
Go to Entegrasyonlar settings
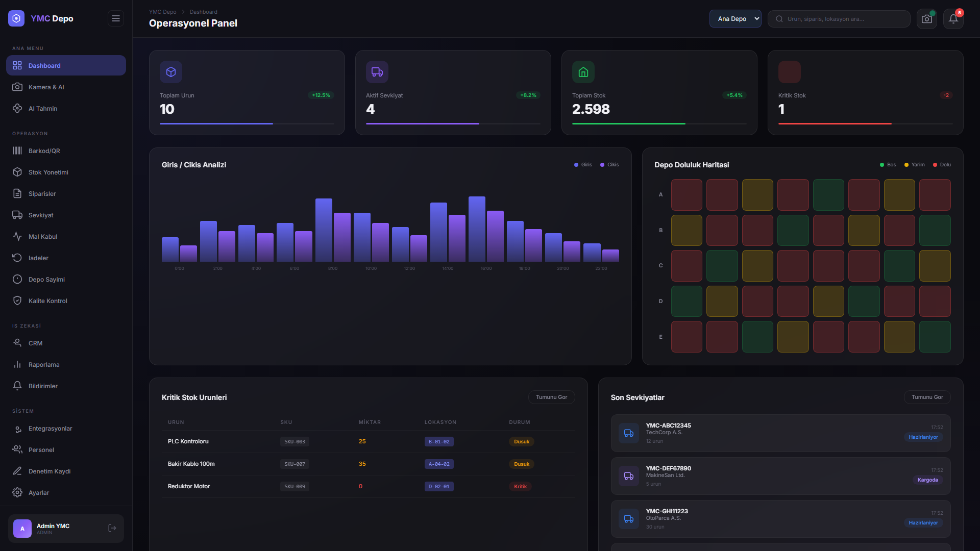click(x=66, y=428)
